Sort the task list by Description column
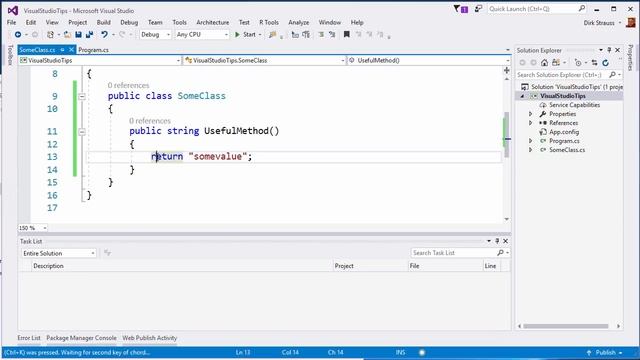 [183, 266]
